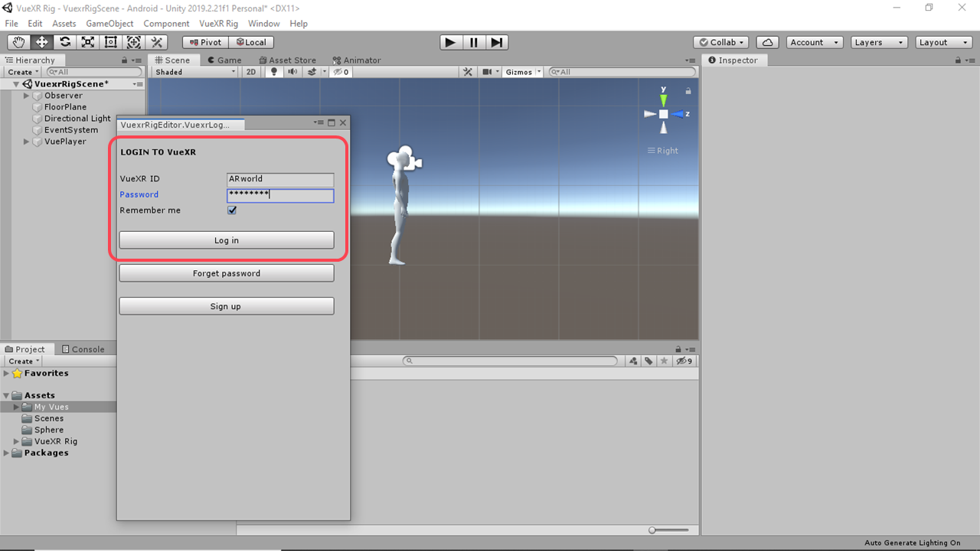Toggle the Pivot handle position button

click(205, 42)
